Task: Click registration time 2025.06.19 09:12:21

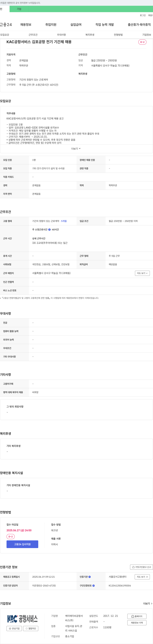Action: (43, 577)
